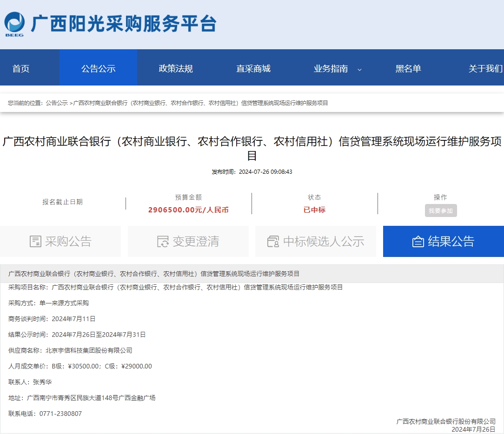The height and width of the screenshot is (434, 504).
Task: Switch to the 采购公告 tab
Action: coord(60,241)
